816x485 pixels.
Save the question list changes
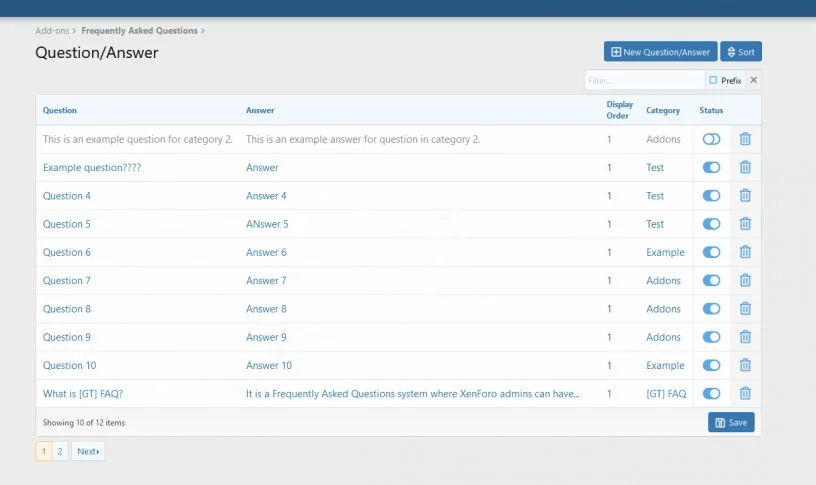pyautogui.click(x=731, y=423)
